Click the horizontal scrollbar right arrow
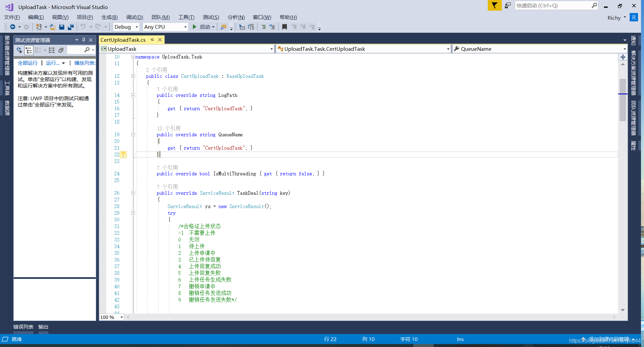Image resolution: width=644 pixels, height=347 pixels. pyautogui.click(x=615, y=317)
